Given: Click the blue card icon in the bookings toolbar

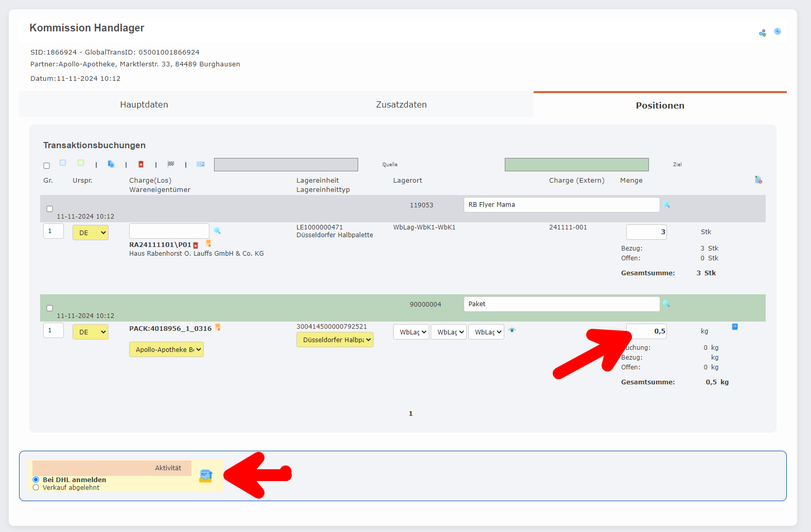Looking at the screenshot, I should click(201, 164).
